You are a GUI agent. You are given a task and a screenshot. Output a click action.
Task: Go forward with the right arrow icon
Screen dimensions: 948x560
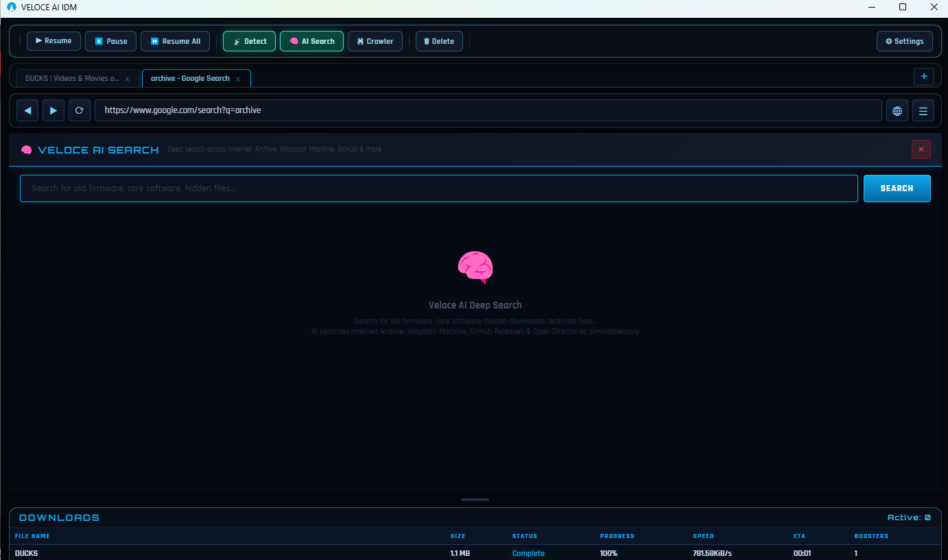point(54,110)
